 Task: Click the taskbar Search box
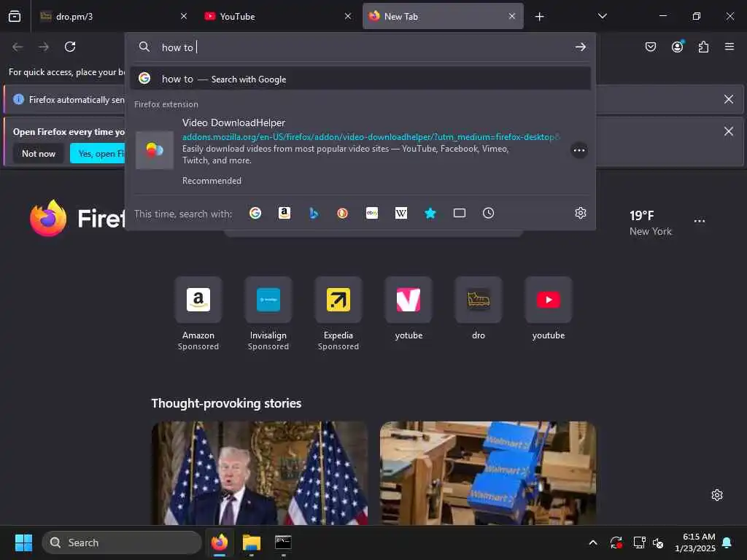click(122, 542)
